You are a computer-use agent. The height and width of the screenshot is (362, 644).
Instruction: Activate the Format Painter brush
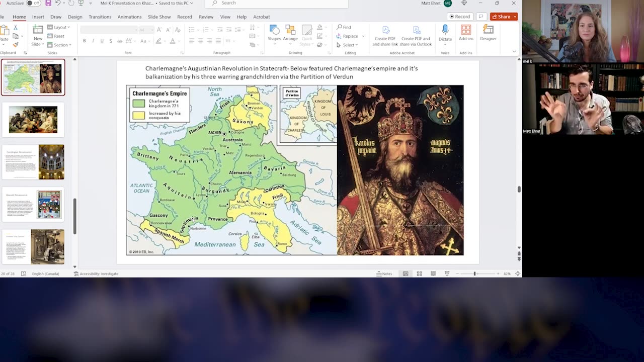(16, 45)
